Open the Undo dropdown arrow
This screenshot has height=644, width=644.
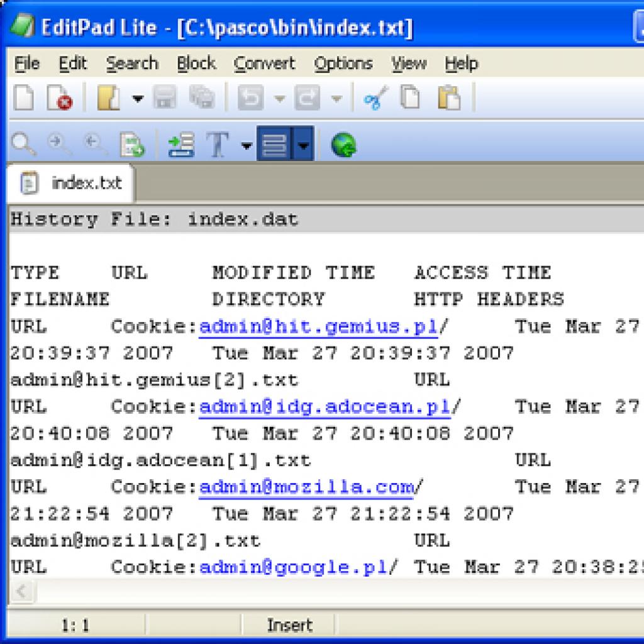(x=280, y=99)
